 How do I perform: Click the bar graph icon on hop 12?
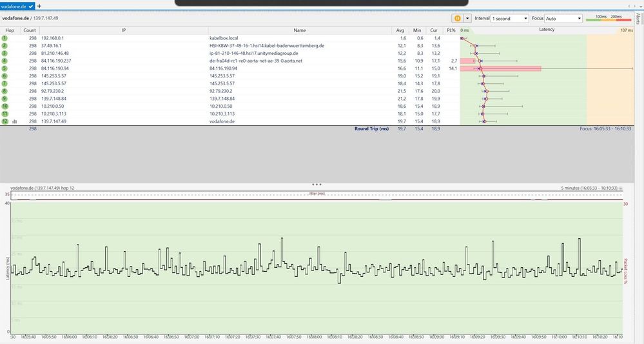15,121
